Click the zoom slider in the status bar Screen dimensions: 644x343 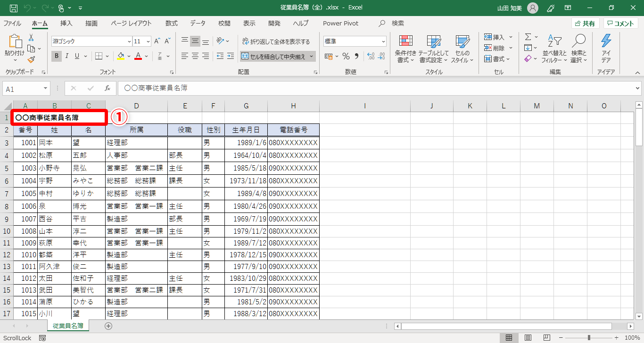(x=589, y=338)
